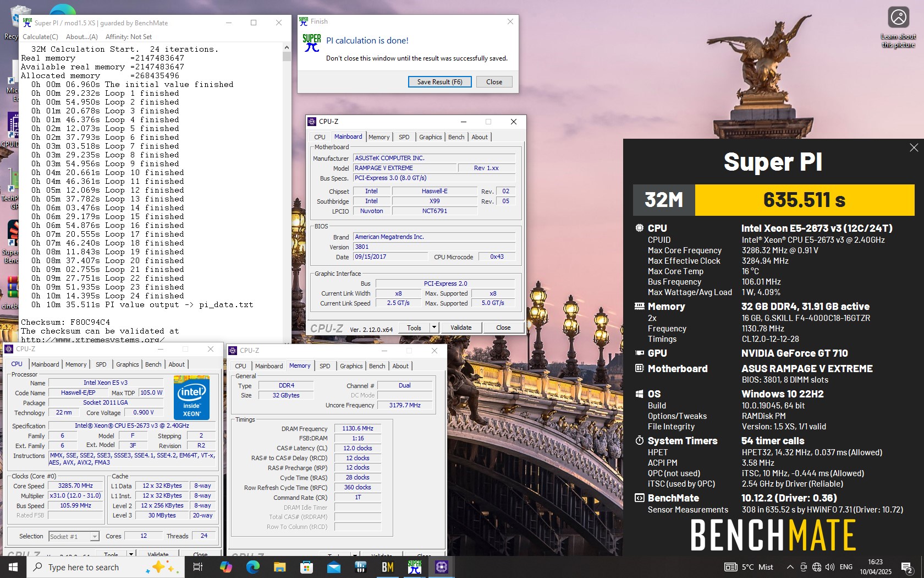Switch to Bench tab in CPU-tab CPU-Z window
The image size is (924, 578).
tap(153, 364)
